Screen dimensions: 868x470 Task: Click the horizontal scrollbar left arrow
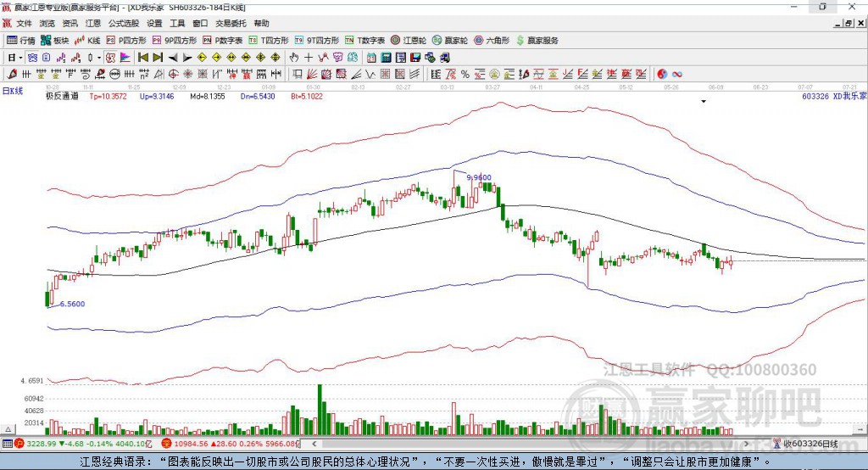(x=314, y=444)
